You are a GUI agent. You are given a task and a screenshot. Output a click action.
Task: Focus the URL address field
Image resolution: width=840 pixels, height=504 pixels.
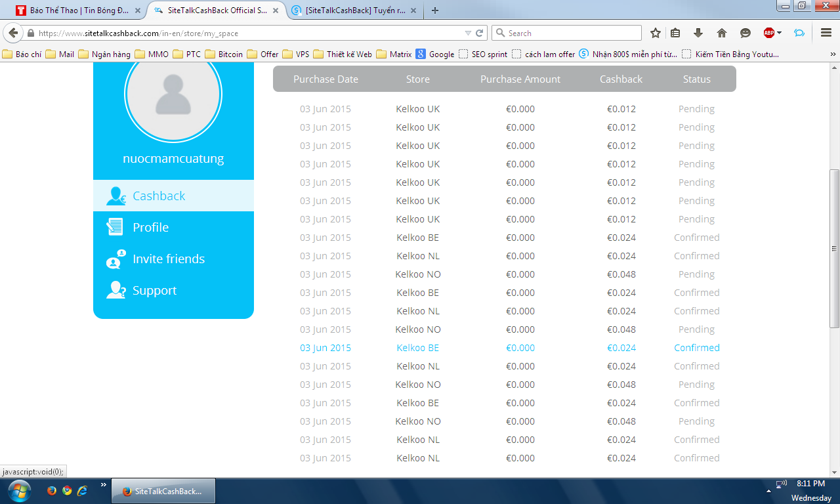[x=249, y=33]
